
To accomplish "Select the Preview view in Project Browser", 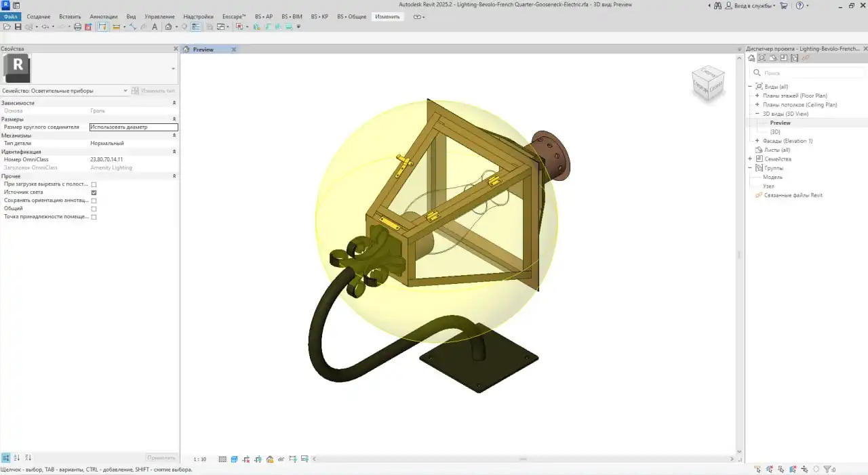I will point(780,123).
